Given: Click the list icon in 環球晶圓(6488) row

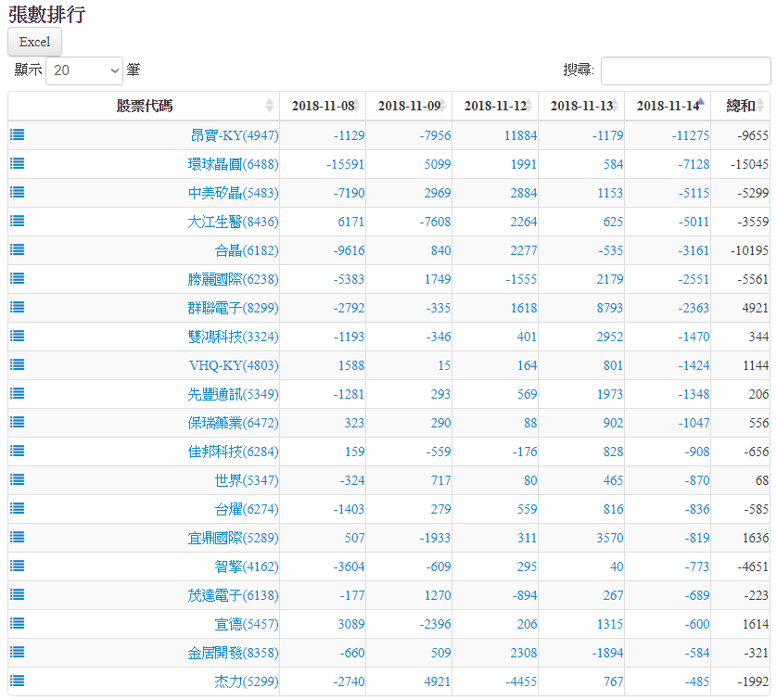Looking at the screenshot, I should point(18,163).
